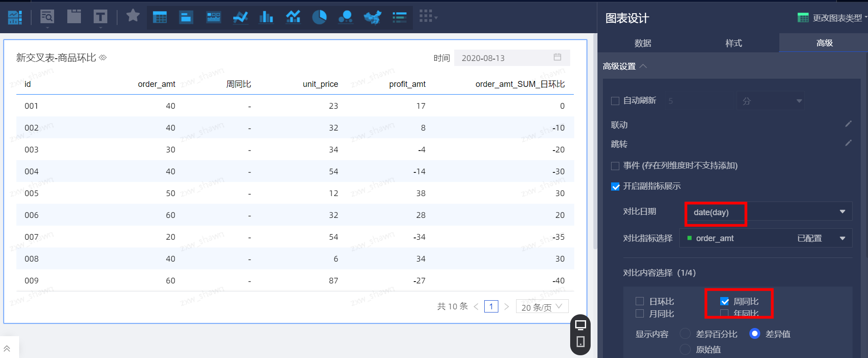Switch to the 样式 tab
Screen dimensions: 868x358
pos(733,43)
